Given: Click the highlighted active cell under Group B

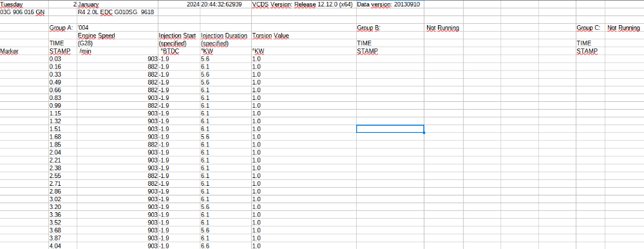Looking at the screenshot, I should [390, 129].
